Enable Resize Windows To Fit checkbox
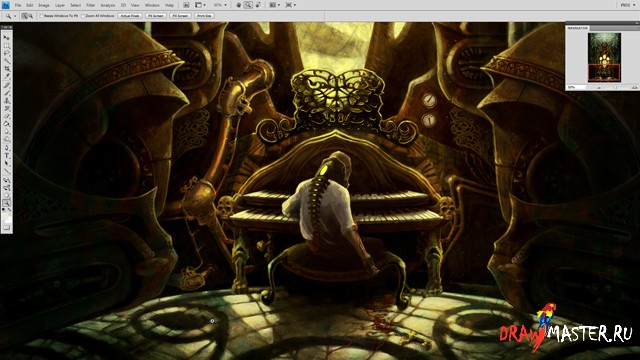 click(41, 16)
